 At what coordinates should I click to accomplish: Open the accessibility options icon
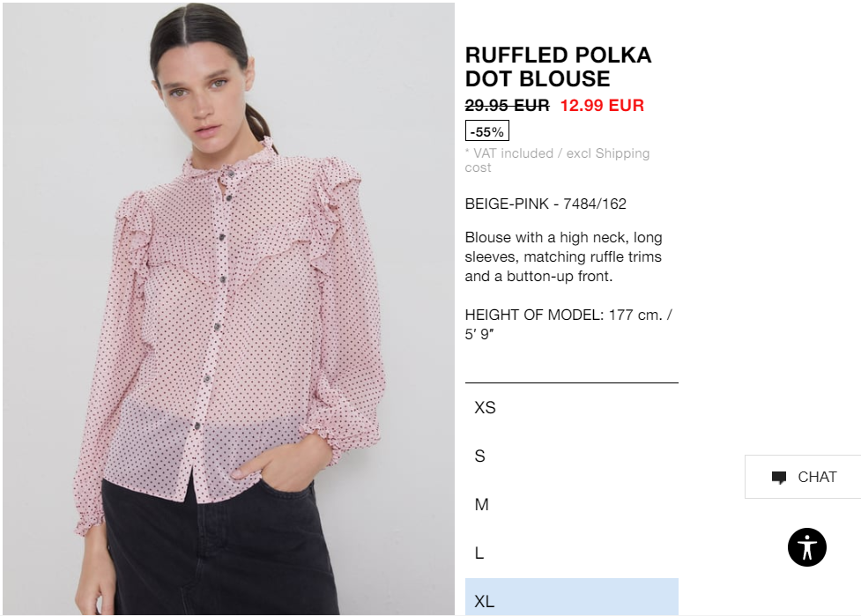click(806, 547)
